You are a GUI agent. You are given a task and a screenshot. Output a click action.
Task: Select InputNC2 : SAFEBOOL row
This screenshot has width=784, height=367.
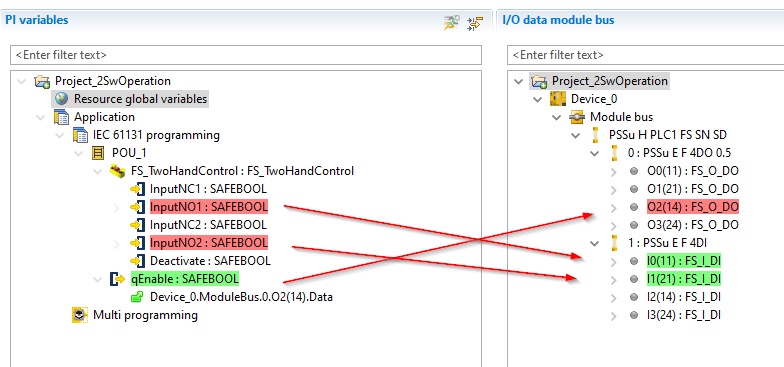coord(208,225)
